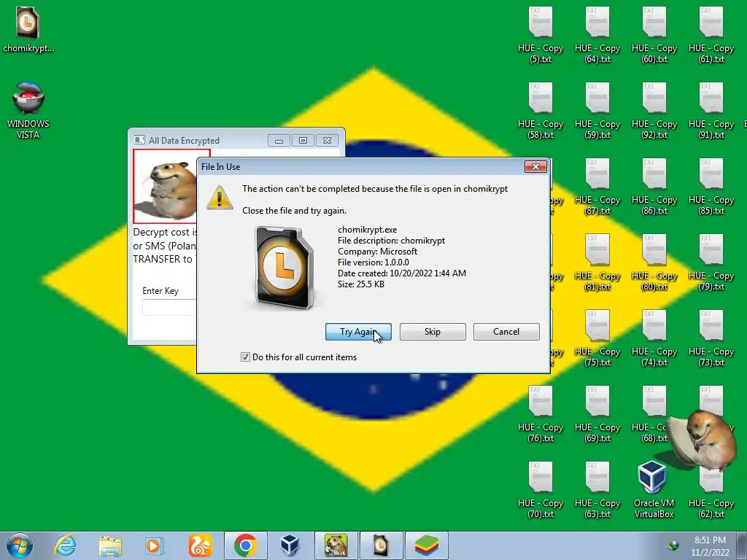Click 'Company: Microsoft' text in dialog
The height and width of the screenshot is (560, 747).
coord(377,252)
